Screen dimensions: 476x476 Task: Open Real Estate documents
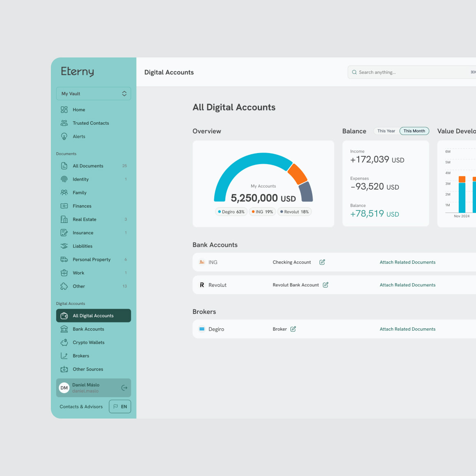[x=94, y=219]
